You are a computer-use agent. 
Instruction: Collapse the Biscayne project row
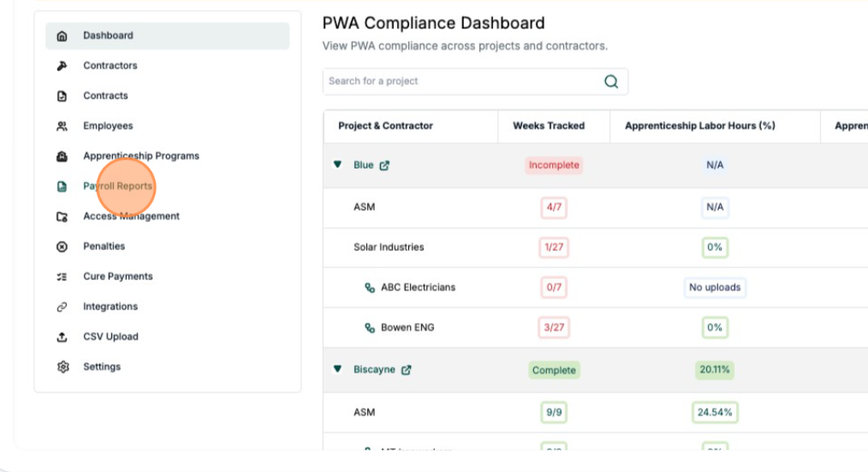pyautogui.click(x=338, y=370)
